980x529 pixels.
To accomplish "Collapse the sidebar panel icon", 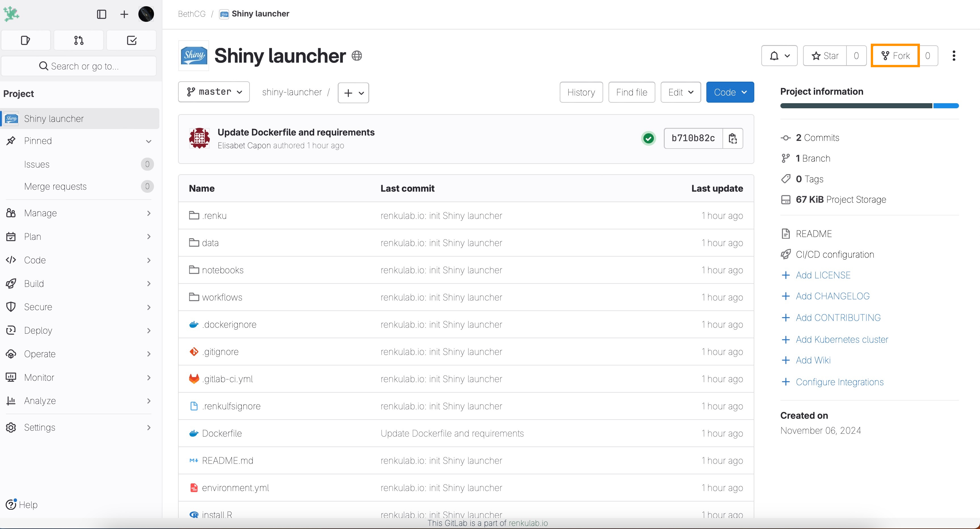I will click(102, 14).
